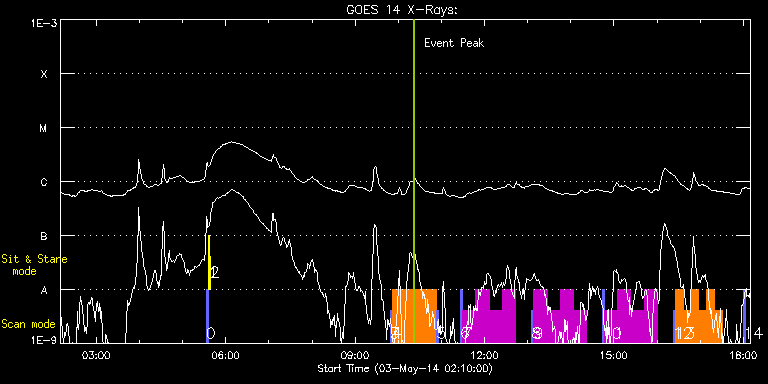Select the "Event Peak" label text

[x=454, y=43]
